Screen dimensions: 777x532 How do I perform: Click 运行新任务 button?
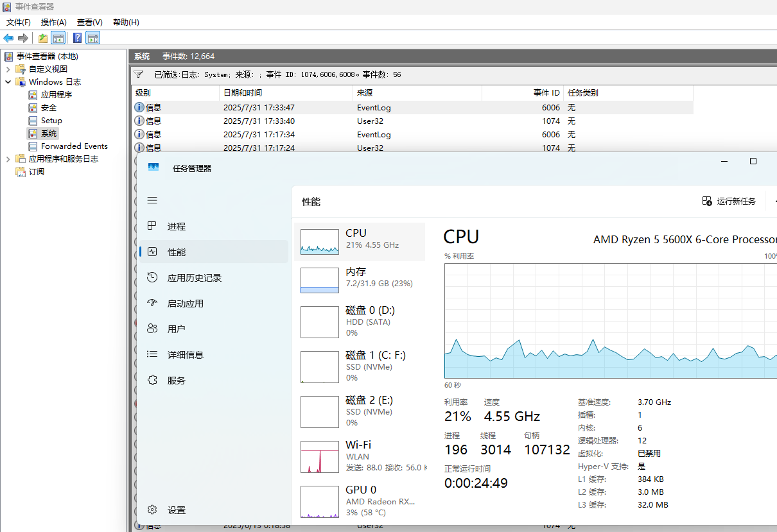click(729, 202)
